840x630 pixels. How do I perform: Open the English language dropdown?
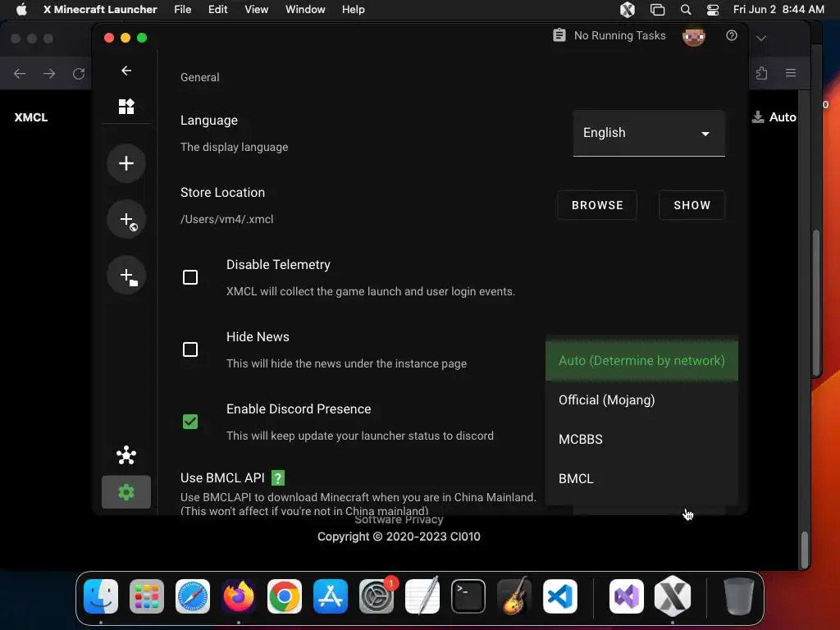tap(649, 133)
